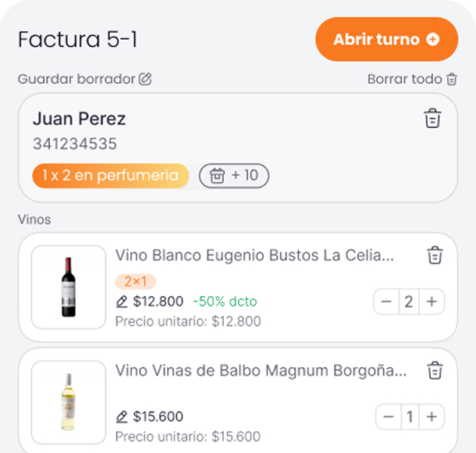The image size is (476, 453).
Task: Increase Vino Blanco quantity with plus
Action: [x=432, y=301]
